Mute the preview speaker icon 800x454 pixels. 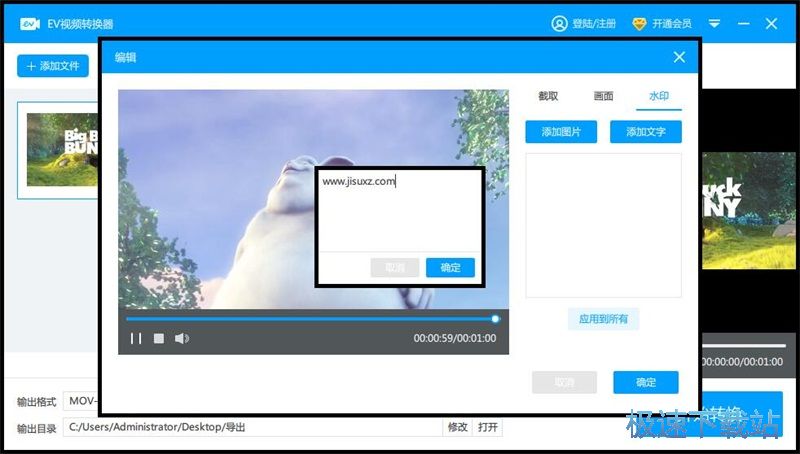tap(182, 338)
